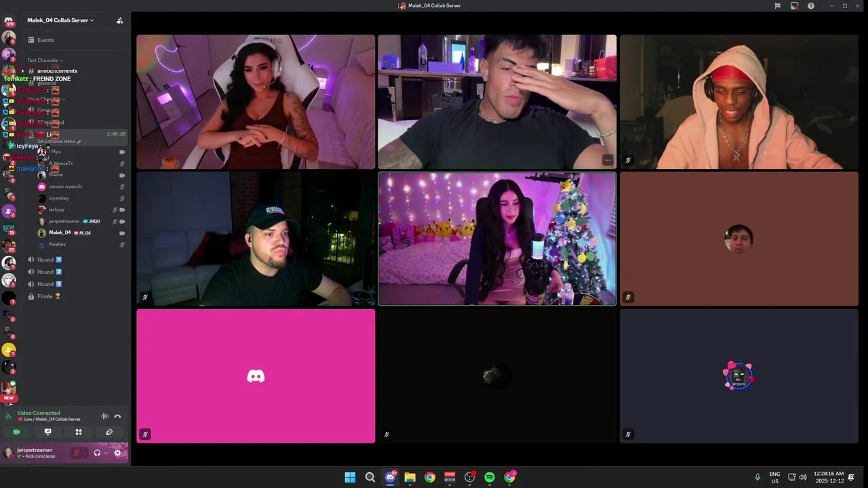The height and width of the screenshot is (488, 868).
Task: Unmute the microphone in user panel
Action: tap(76, 453)
